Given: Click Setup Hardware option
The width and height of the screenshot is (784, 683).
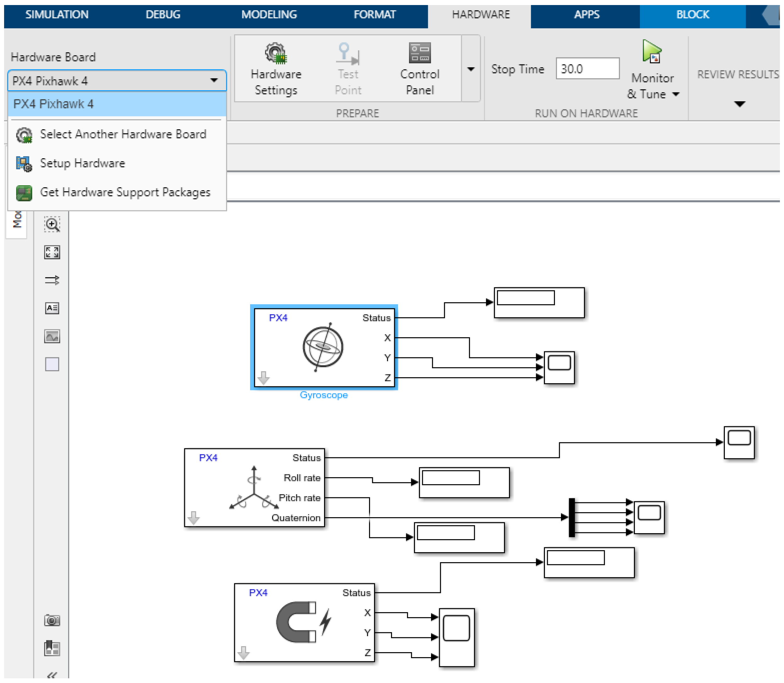Looking at the screenshot, I should click(x=82, y=163).
